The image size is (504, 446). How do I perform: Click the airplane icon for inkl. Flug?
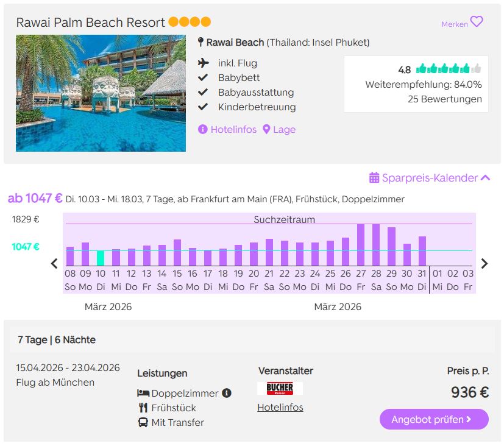tap(204, 63)
